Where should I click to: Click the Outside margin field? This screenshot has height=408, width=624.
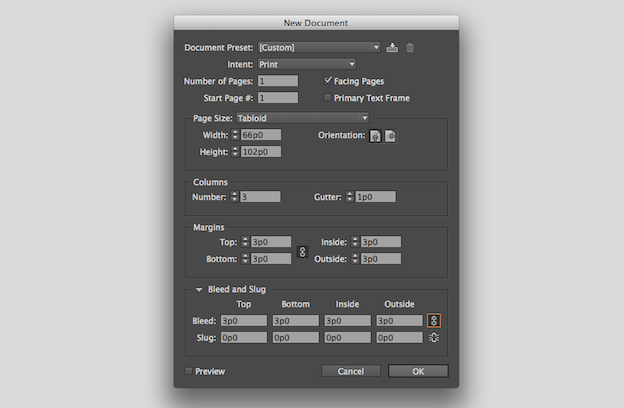point(381,259)
